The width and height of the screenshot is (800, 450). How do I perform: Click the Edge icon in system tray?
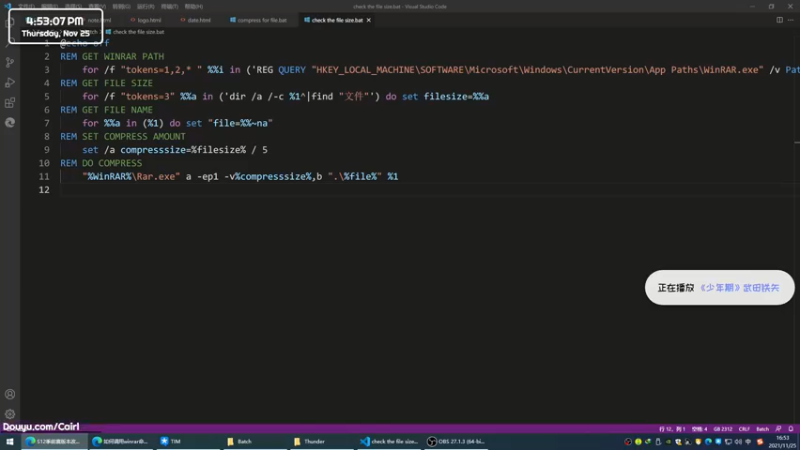click(x=708, y=442)
